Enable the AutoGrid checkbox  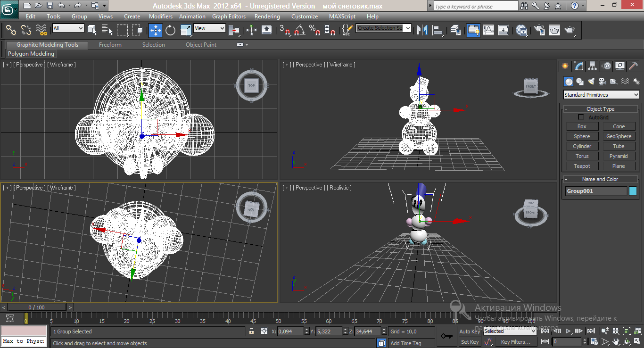[581, 117]
